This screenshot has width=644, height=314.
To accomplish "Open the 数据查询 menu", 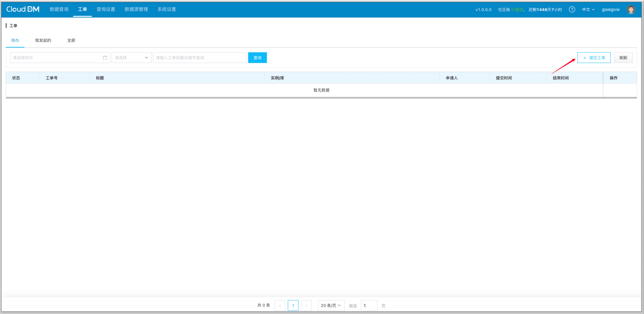I will [x=59, y=9].
